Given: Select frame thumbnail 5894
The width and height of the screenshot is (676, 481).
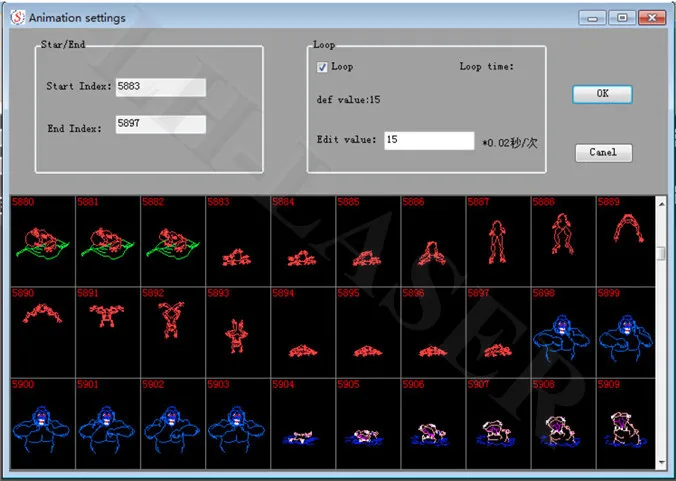Looking at the screenshot, I should click(304, 332).
